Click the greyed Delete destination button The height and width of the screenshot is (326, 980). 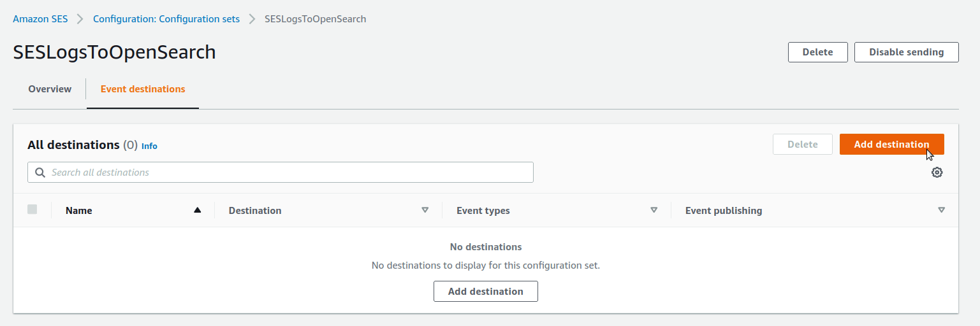[803, 144]
